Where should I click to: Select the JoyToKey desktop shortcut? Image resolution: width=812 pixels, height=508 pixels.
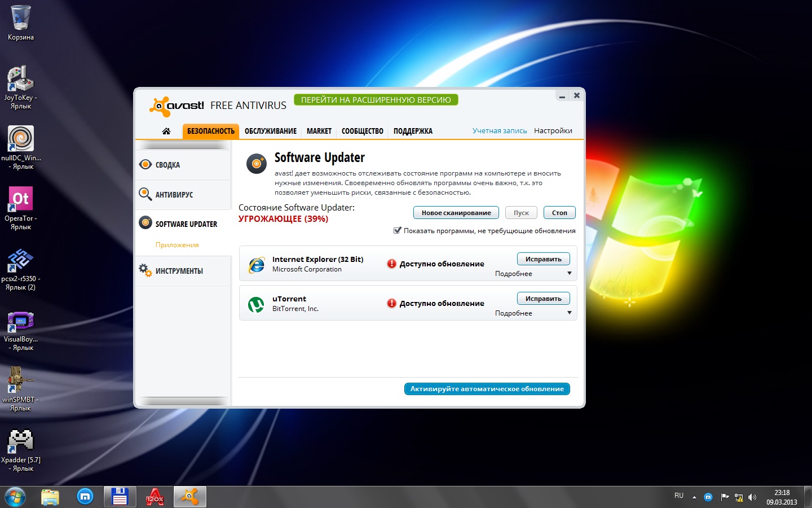point(21,87)
